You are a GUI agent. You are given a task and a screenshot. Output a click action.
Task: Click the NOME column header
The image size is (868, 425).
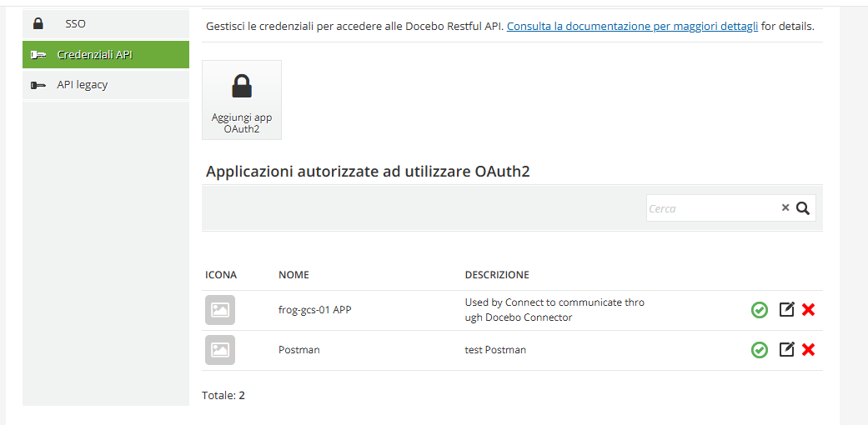coord(294,274)
